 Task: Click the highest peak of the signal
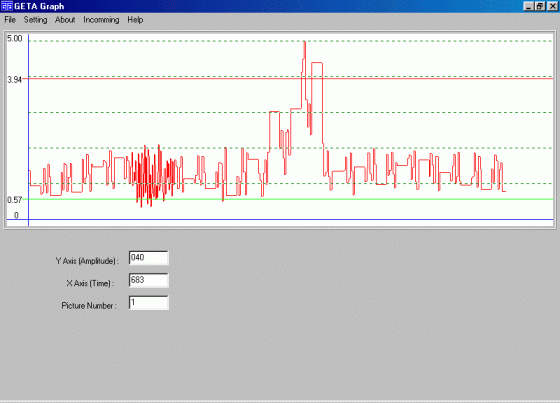(x=305, y=42)
